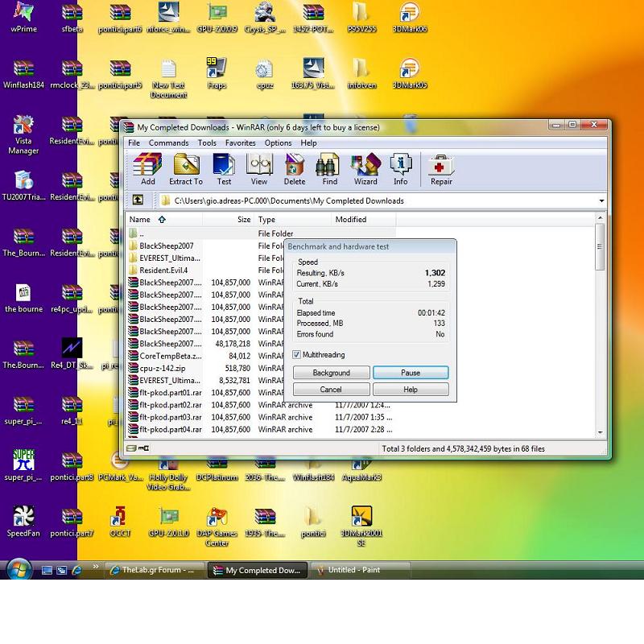This screenshot has height=644, width=644.
Task: Open the Find toolbar icon
Action: coord(329,169)
